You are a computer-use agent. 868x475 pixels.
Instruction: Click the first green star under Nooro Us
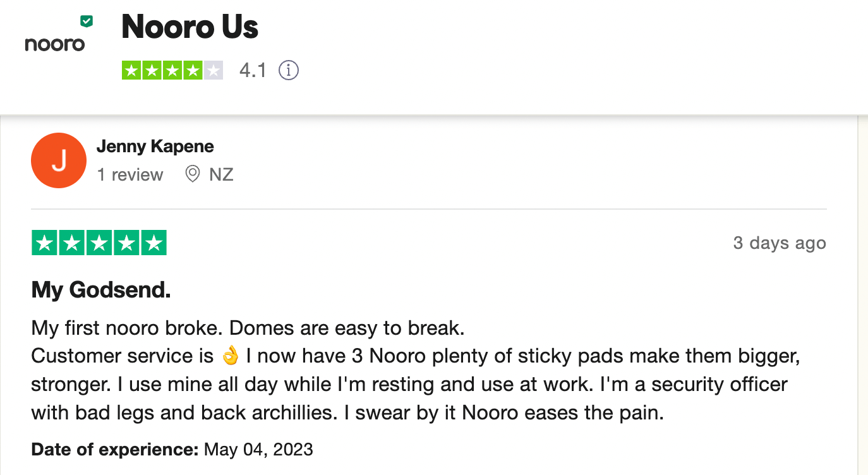[x=131, y=70]
